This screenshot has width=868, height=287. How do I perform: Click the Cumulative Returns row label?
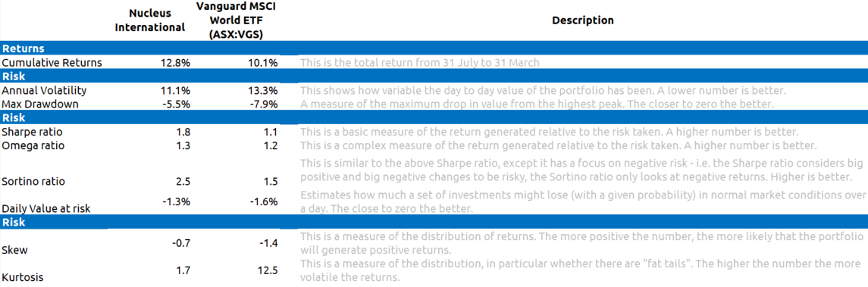pos(52,63)
